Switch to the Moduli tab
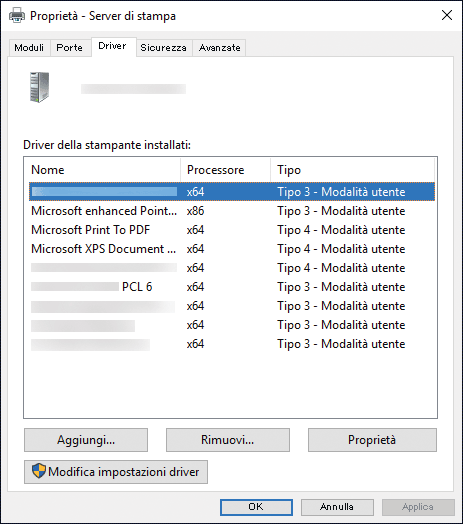Screen dimensions: 463x524 29,48
